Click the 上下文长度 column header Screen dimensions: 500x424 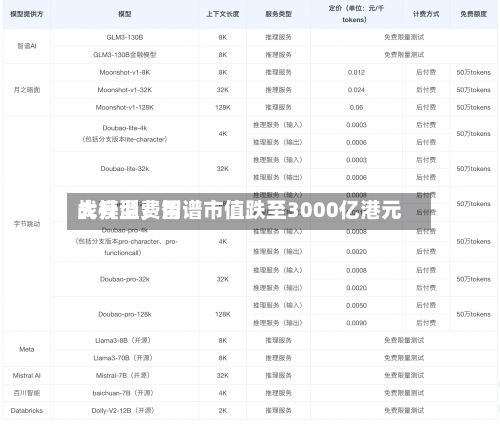[x=223, y=14]
